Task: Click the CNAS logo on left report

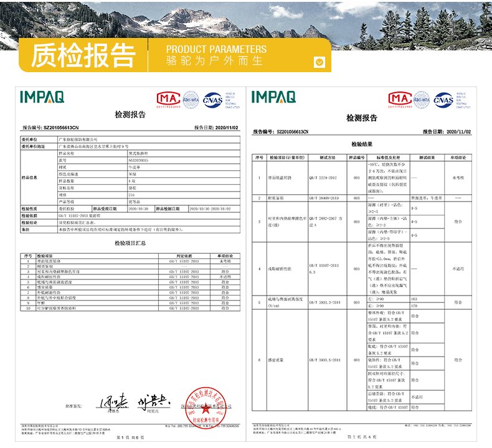Action: click(x=212, y=100)
